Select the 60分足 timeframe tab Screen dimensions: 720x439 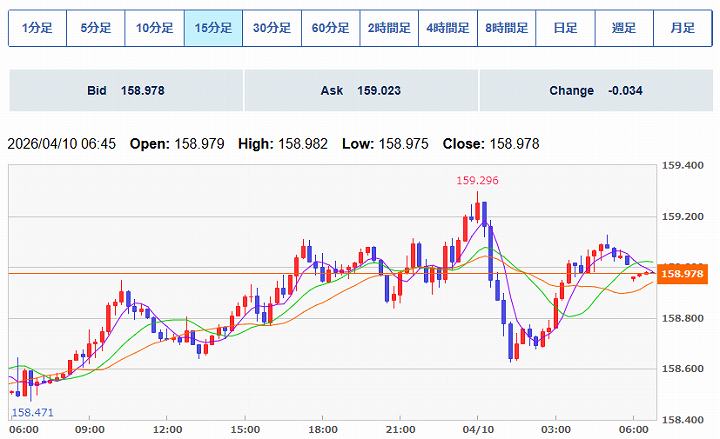[331, 28]
